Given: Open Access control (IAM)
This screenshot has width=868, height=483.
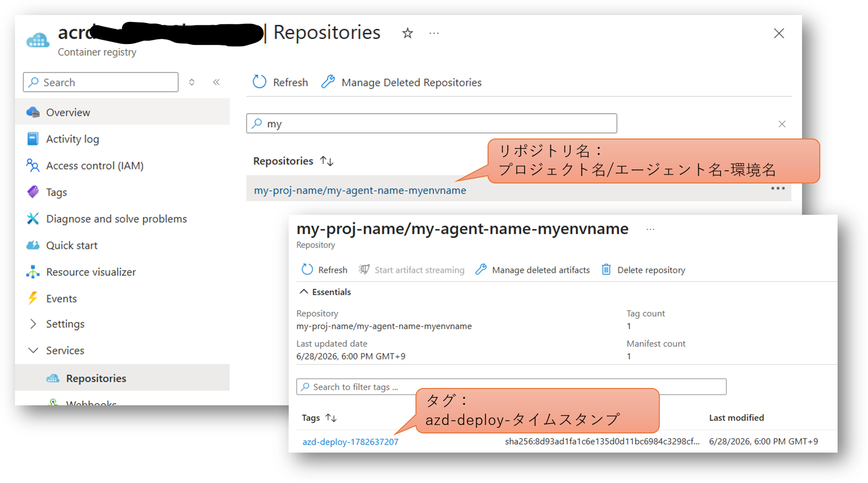Looking at the screenshot, I should coord(94,166).
